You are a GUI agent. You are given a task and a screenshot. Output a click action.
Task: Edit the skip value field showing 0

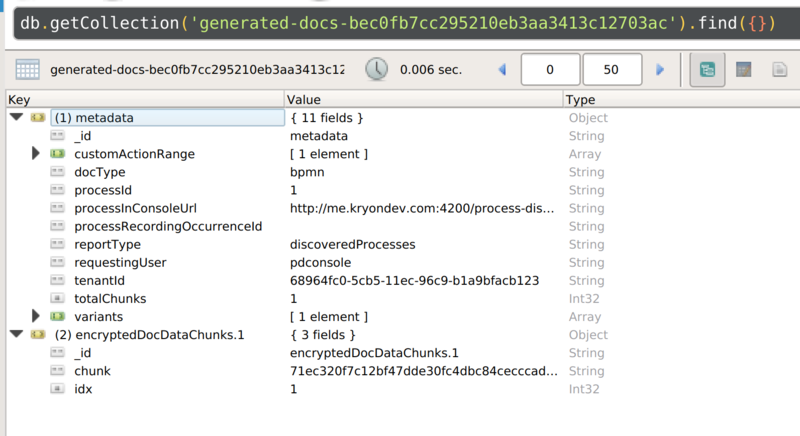coord(550,69)
